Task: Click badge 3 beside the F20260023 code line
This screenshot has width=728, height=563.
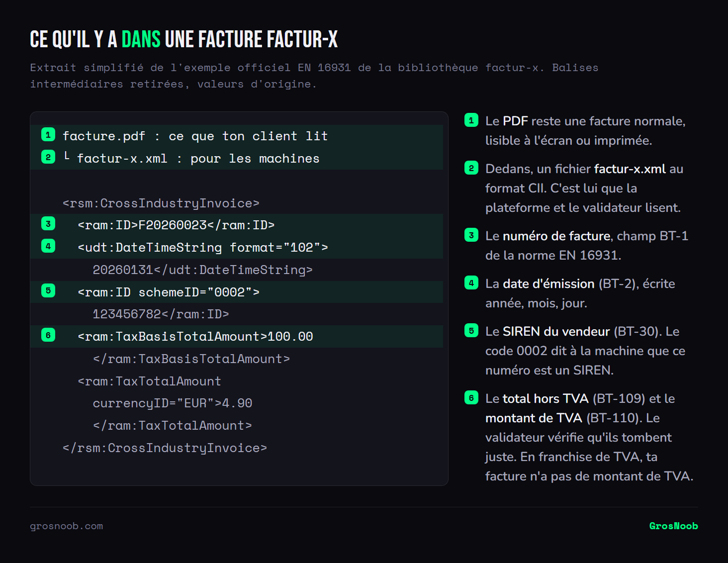Action: 48,223
